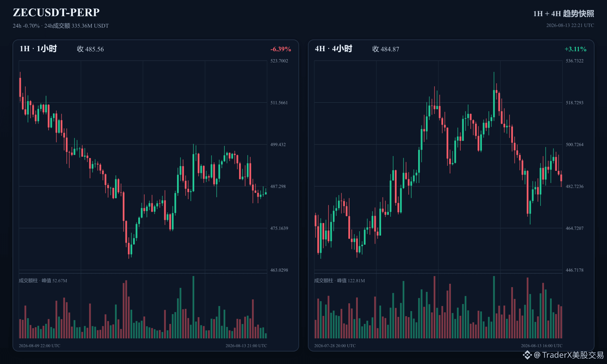This screenshot has height=364, width=607.
Task: Click the 2026-08-13 22:21 UTC timestamp
Action: (x=570, y=26)
